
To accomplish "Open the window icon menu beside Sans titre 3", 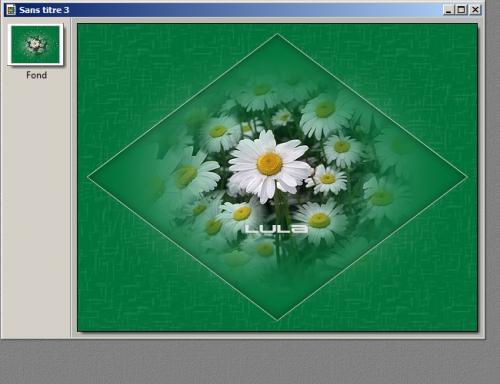I will coord(11,10).
